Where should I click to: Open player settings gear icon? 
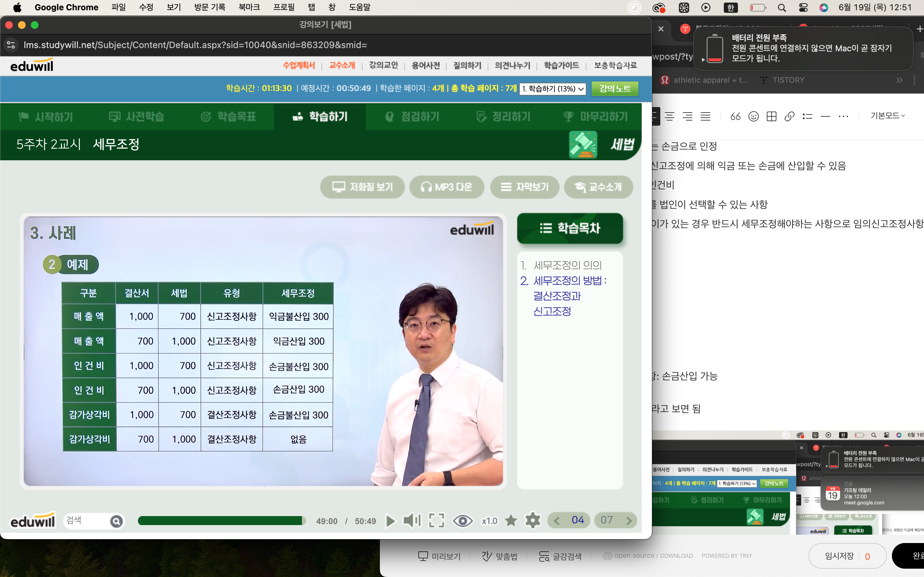click(x=533, y=521)
